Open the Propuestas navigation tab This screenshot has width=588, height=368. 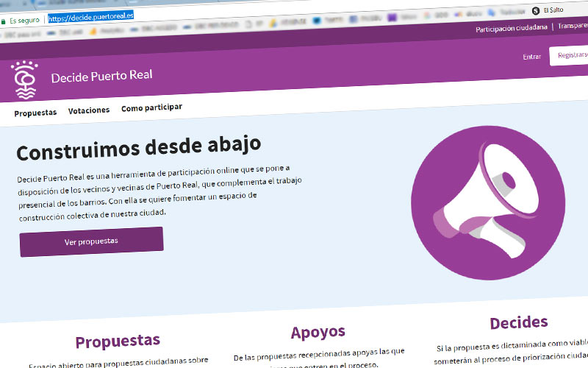(35, 113)
